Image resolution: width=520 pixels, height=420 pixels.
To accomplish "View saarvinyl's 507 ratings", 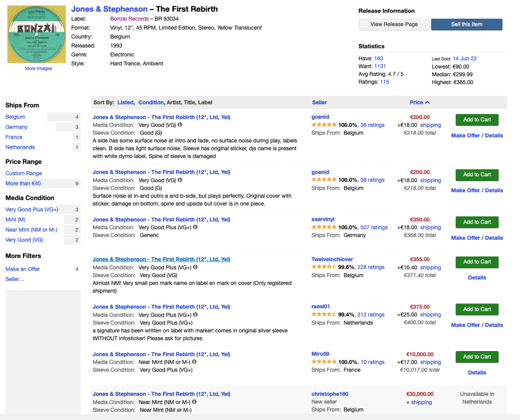I will 374,227.
